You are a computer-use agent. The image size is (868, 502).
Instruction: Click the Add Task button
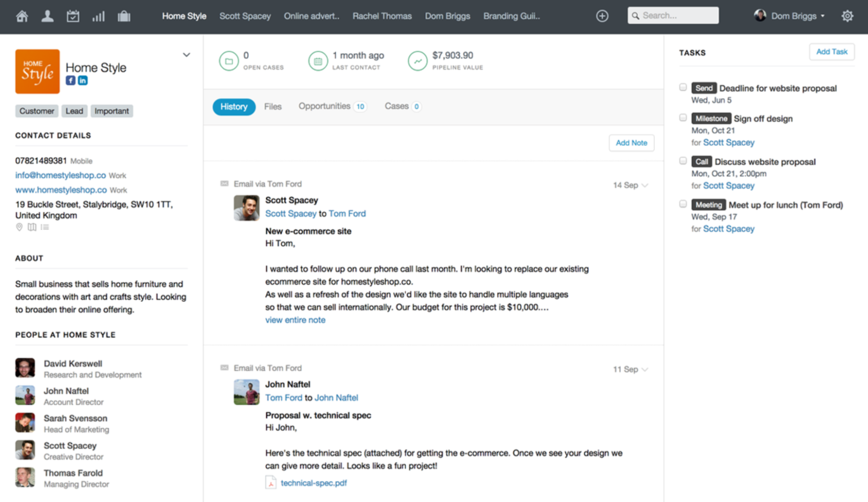tap(832, 52)
